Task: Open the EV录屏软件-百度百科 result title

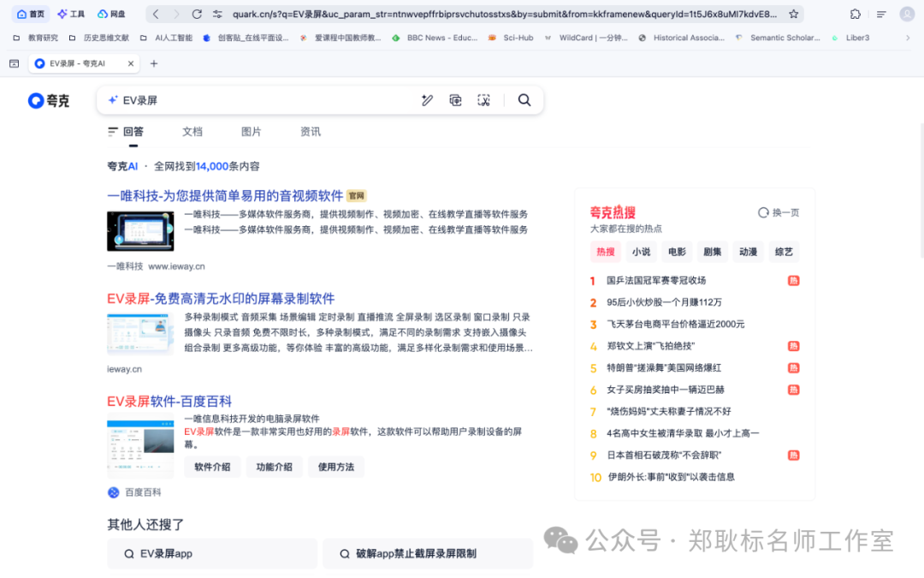Action: 169,402
